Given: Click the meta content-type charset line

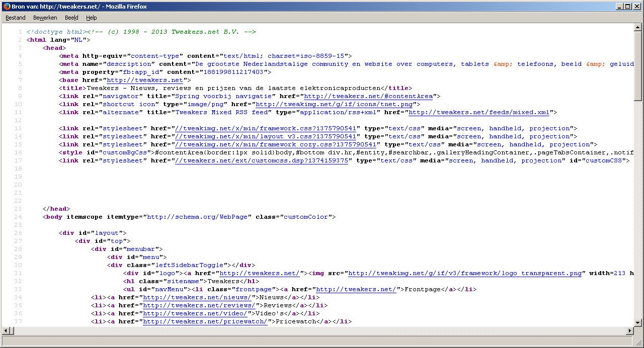Looking at the screenshot, I should coord(205,56).
